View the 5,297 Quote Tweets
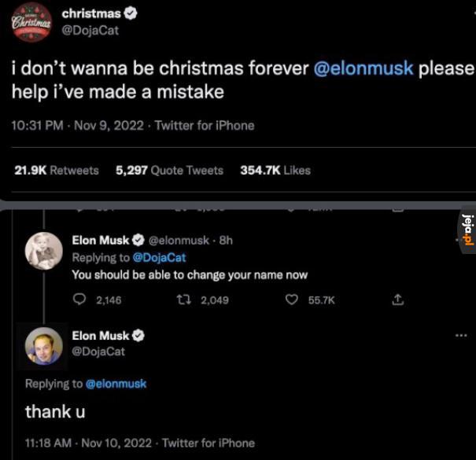This screenshot has width=476, height=460. [169, 170]
